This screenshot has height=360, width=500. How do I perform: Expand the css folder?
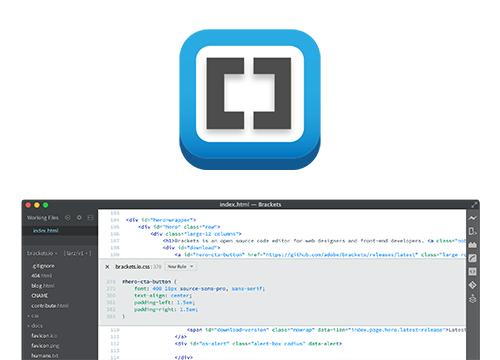click(34, 316)
